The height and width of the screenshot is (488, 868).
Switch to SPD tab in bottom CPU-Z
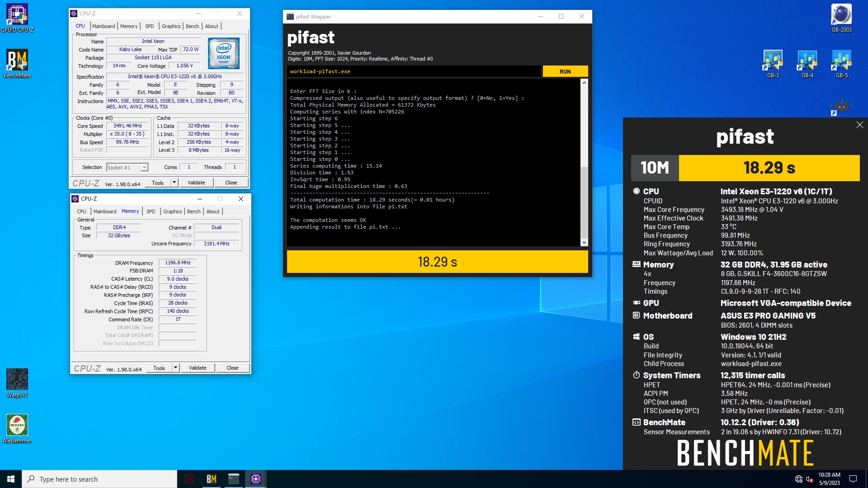coord(151,211)
